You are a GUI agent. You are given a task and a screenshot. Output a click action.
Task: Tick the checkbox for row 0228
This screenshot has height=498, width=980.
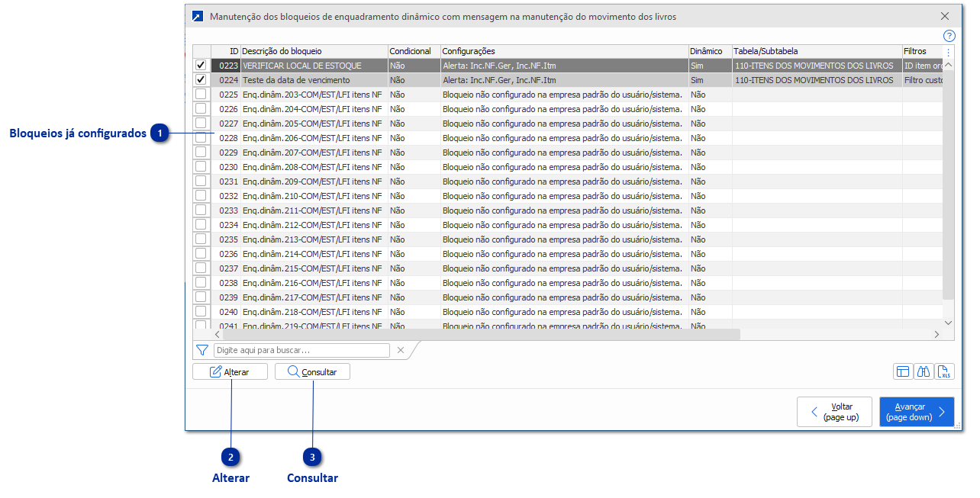(x=201, y=138)
